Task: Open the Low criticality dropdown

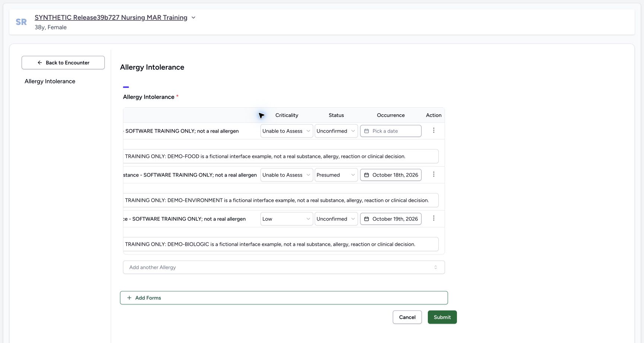Action: click(x=287, y=219)
